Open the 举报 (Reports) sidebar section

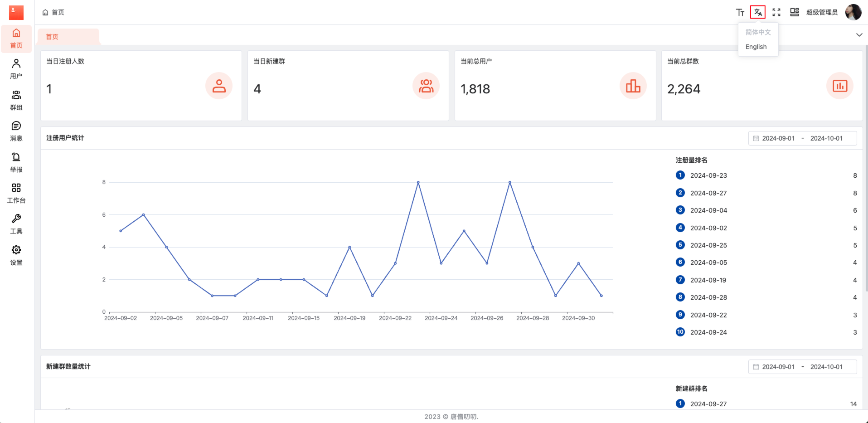pos(16,162)
